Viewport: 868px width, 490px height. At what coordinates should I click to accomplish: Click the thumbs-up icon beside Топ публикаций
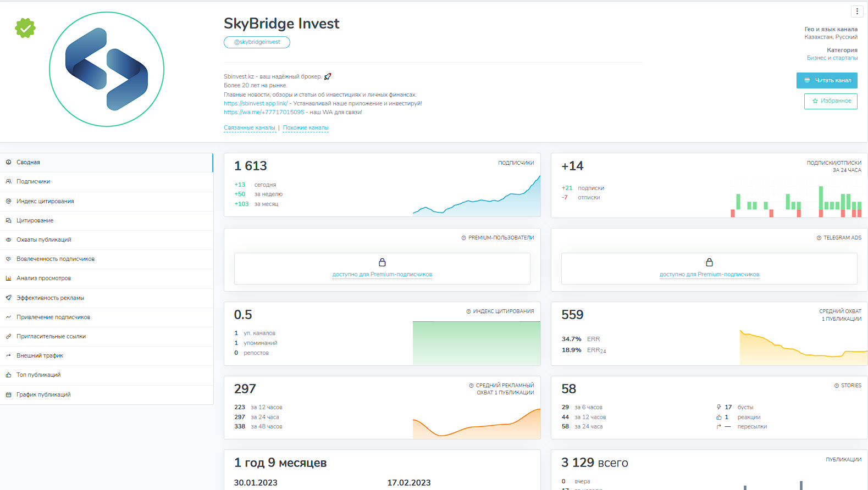click(8, 375)
